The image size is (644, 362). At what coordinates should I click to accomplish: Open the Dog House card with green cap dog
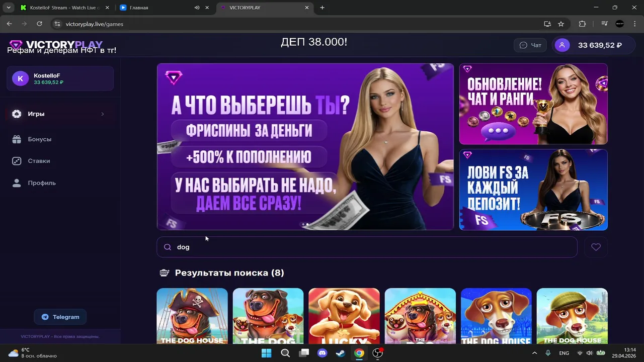pyautogui.click(x=572, y=316)
